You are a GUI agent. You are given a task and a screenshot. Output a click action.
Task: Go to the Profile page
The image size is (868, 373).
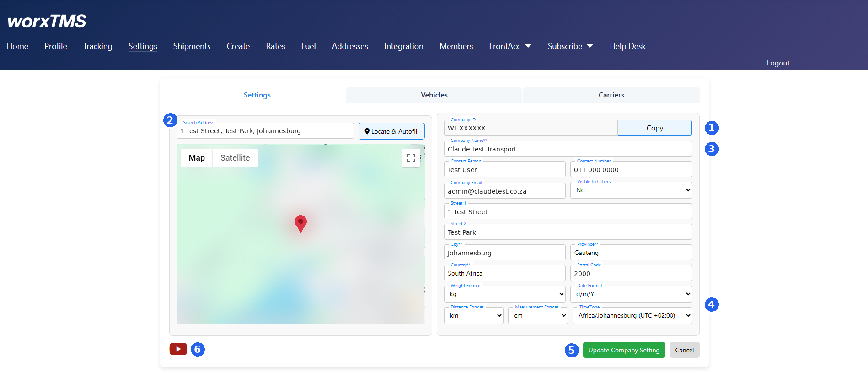[56, 46]
